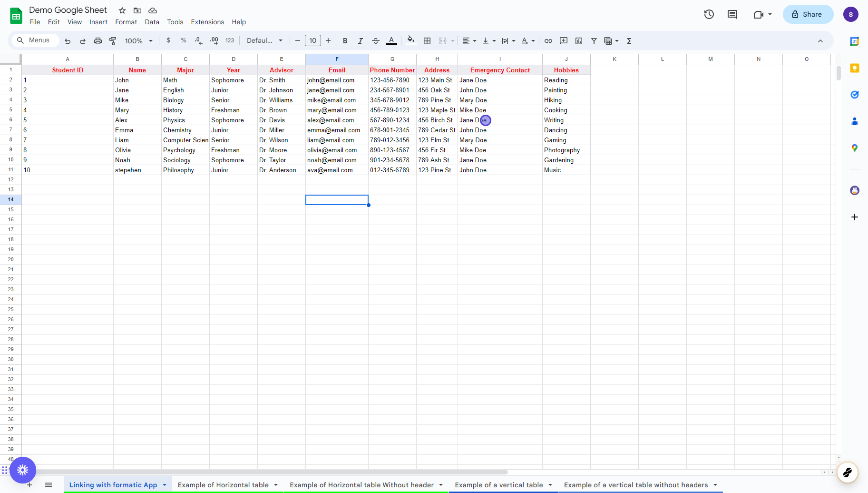Select the Print icon
Viewport: 868px width, 493px height.
[98, 40]
